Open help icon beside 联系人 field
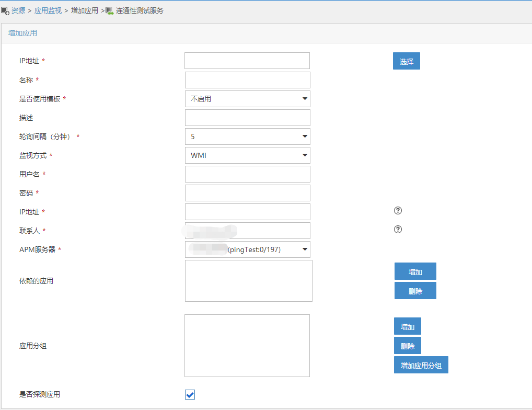 point(398,230)
